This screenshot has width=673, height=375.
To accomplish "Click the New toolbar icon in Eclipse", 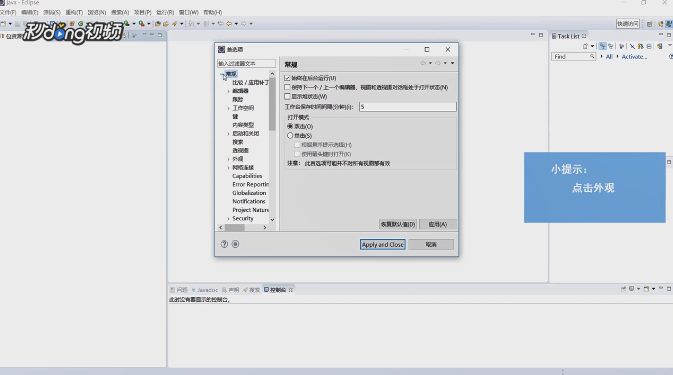I will pos(3,24).
